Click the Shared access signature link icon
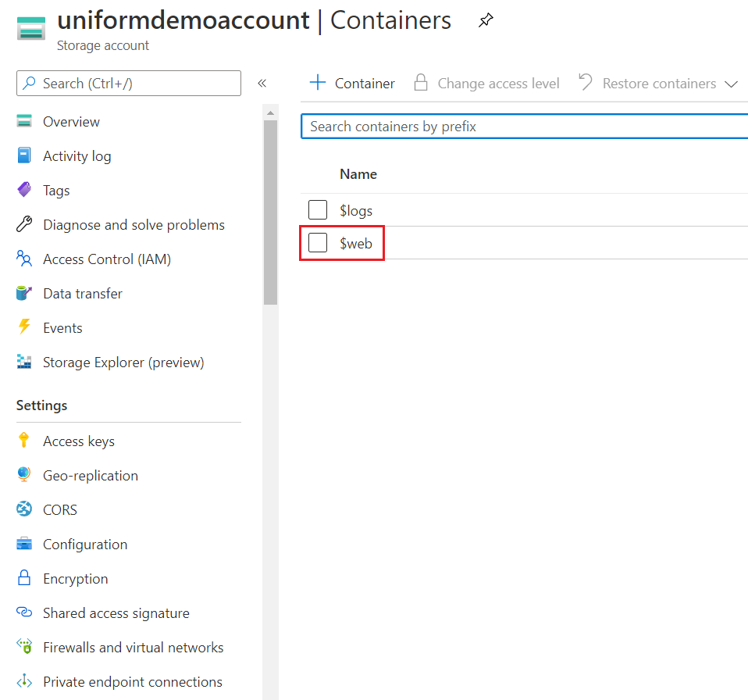748x700 pixels. pos(24,612)
